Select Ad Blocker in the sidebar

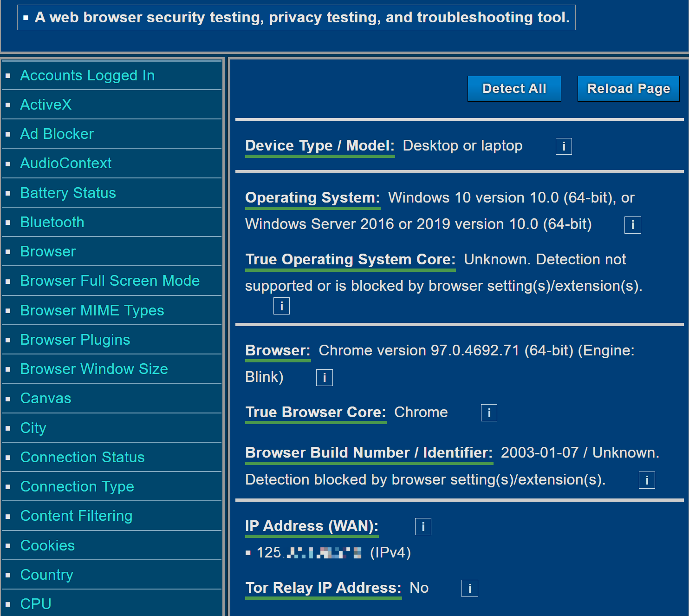coord(57,134)
